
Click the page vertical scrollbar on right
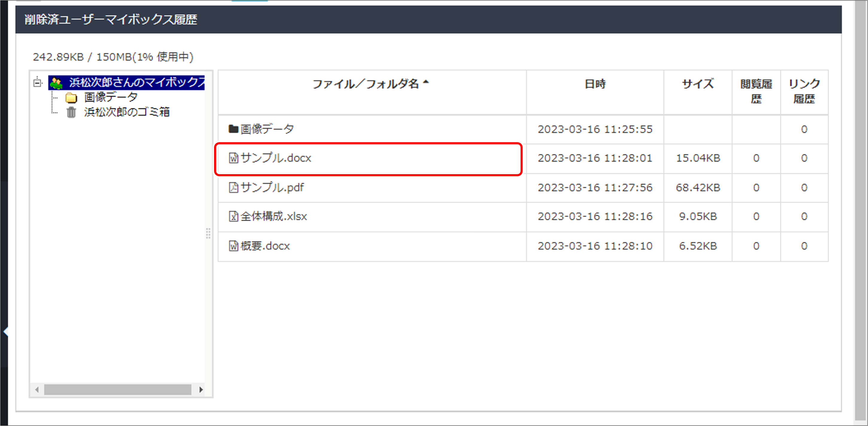pos(861,211)
